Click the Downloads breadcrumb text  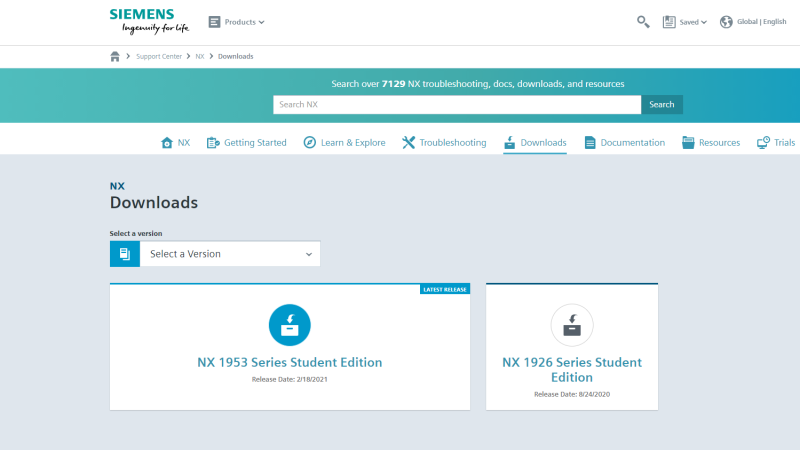point(235,57)
